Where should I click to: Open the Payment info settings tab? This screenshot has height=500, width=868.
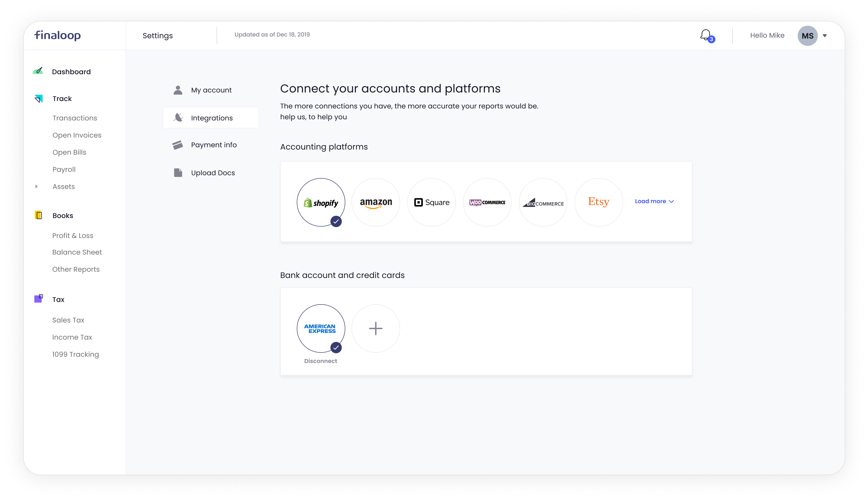coord(213,145)
